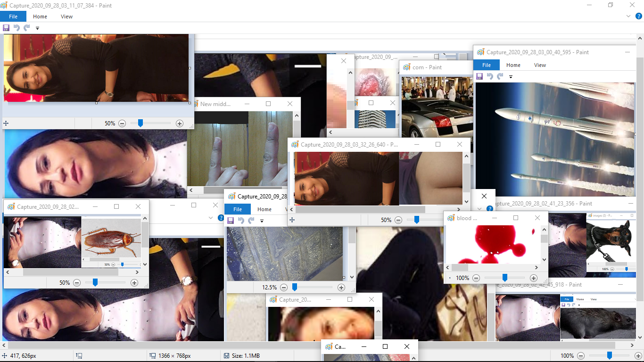
Task: Zoom out in the cockroach Paint window
Action: coord(77,283)
